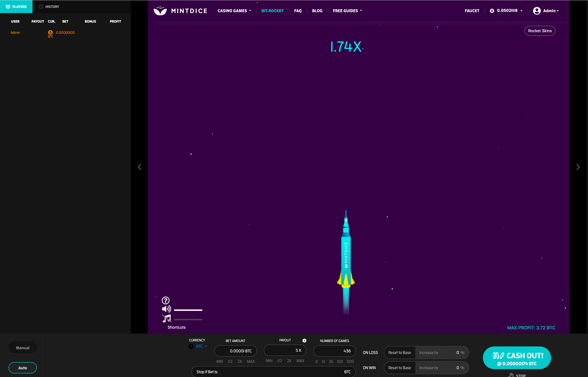The width and height of the screenshot is (588, 377).
Task: Open the Blog menu item
Action: click(317, 11)
